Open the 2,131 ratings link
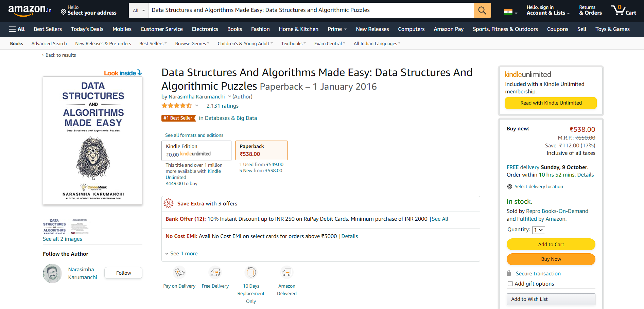 (223, 106)
